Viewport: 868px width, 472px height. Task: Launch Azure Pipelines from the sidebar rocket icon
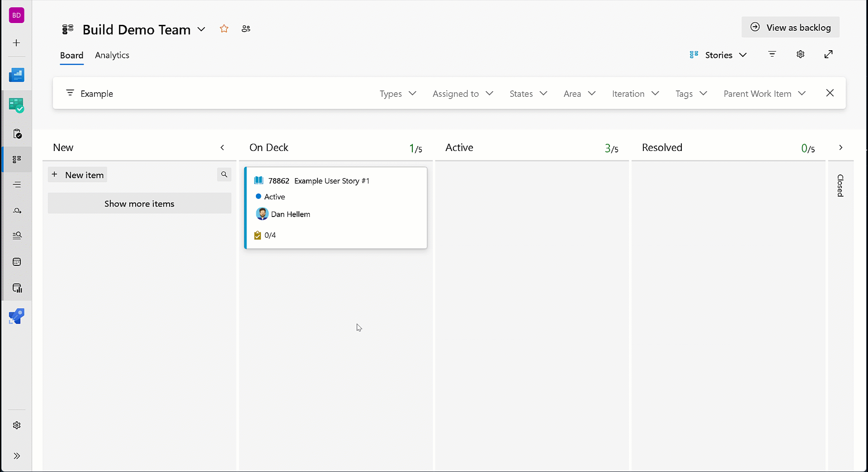point(17,316)
